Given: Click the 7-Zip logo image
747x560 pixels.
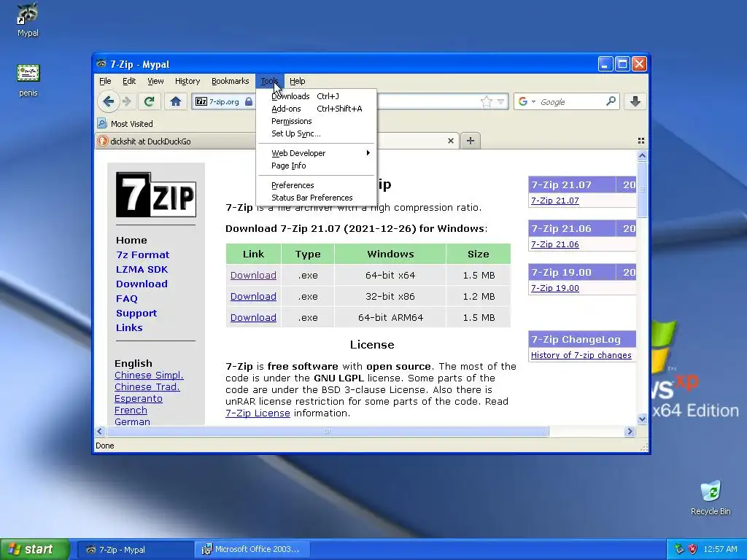Looking at the screenshot, I should [x=156, y=195].
